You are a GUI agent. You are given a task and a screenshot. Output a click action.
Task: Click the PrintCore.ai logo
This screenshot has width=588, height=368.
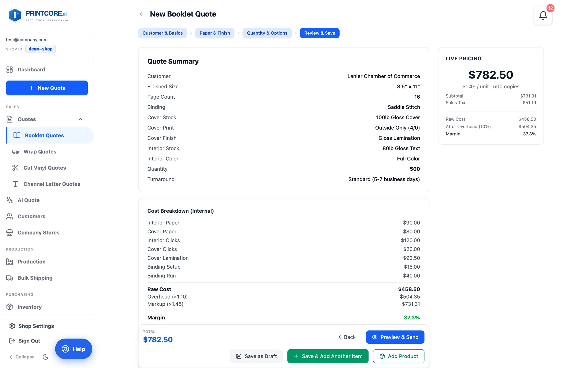38,15
